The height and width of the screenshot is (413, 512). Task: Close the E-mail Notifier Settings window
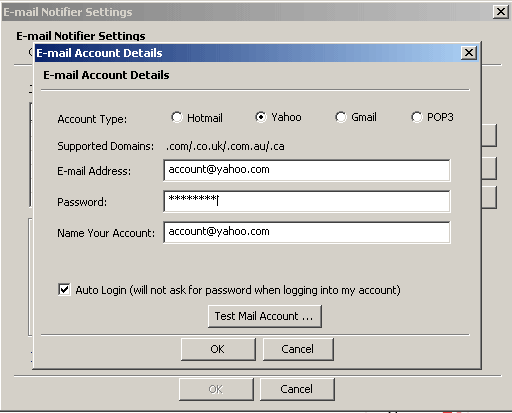[x=501, y=12]
